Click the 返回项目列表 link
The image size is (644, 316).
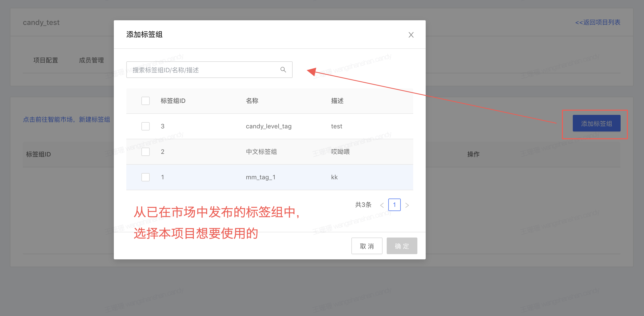pyautogui.click(x=598, y=22)
